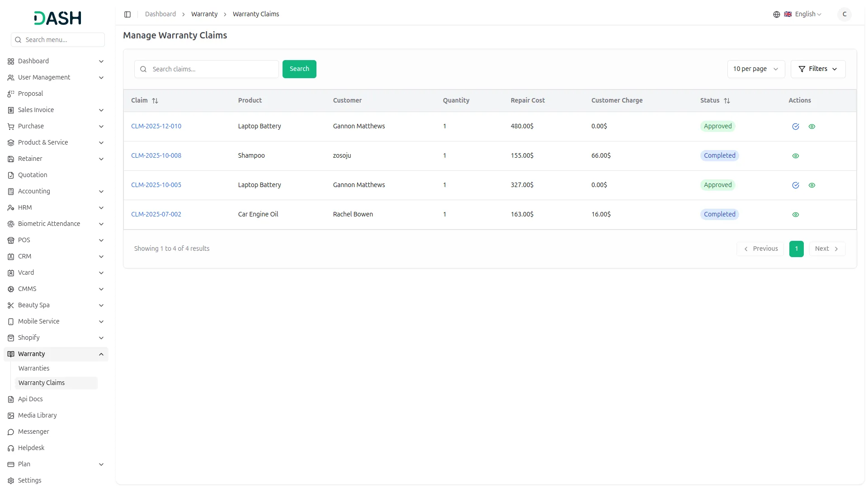The image size is (868, 488).
Task: Open the 10 per page dropdown
Action: click(755, 69)
